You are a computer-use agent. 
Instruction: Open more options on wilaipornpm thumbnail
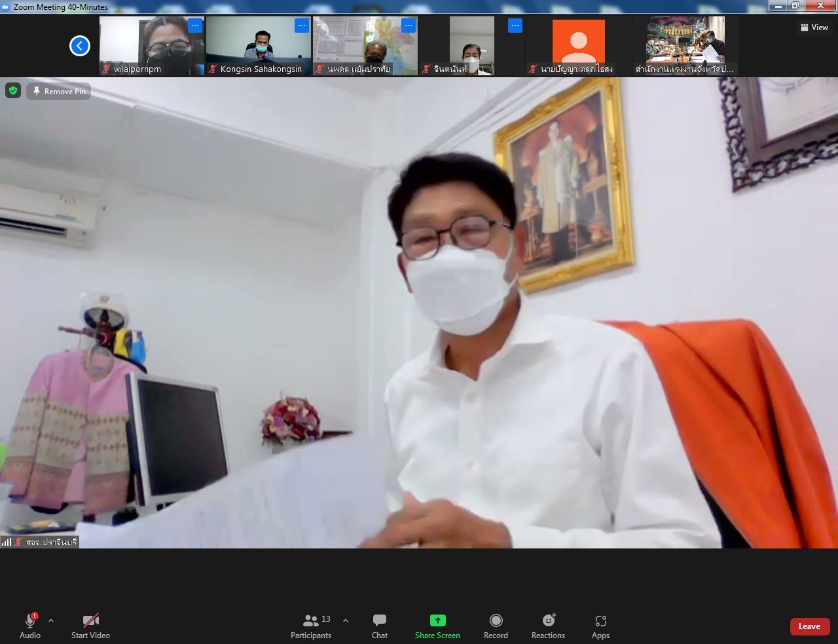[195, 26]
